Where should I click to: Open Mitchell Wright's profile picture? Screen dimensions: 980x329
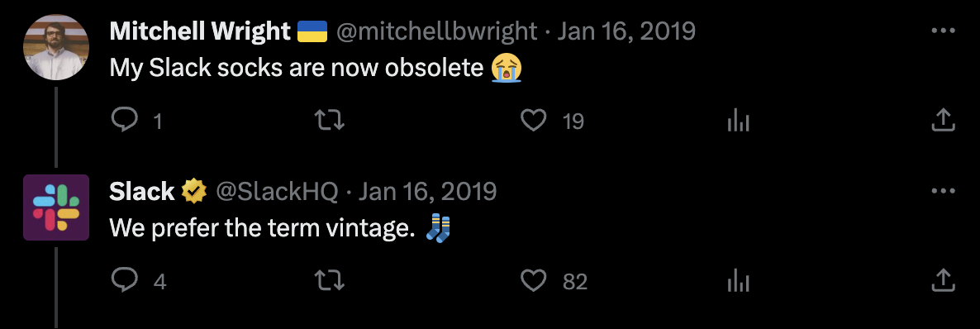pos(56,47)
